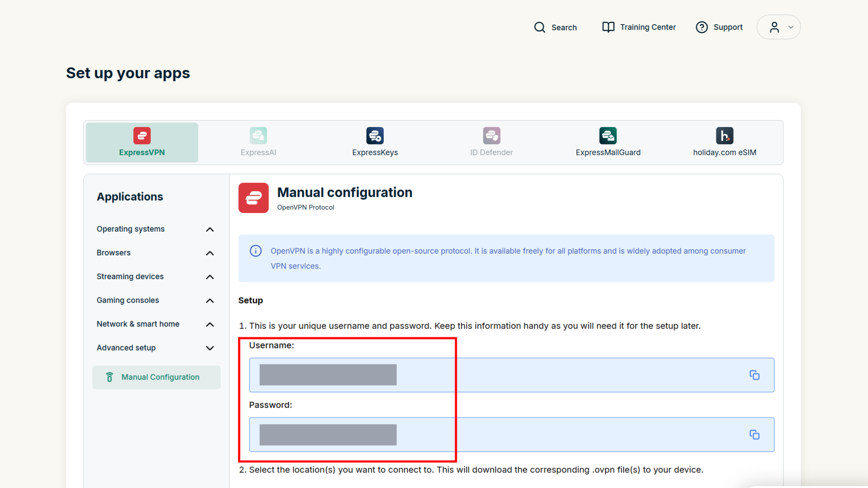Image resolution: width=868 pixels, height=488 pixels.
Task: Copy the Password value with copy icon
Action: click(x=754, y=435)
